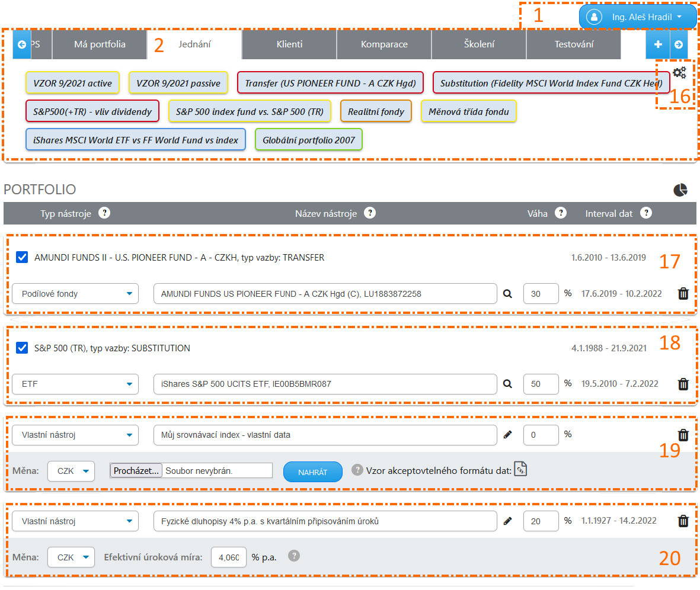
Task: Search instrument in AMUNDI FUNDS US PIONEER row
Action: pyautogui.click(x=507, y=294)
